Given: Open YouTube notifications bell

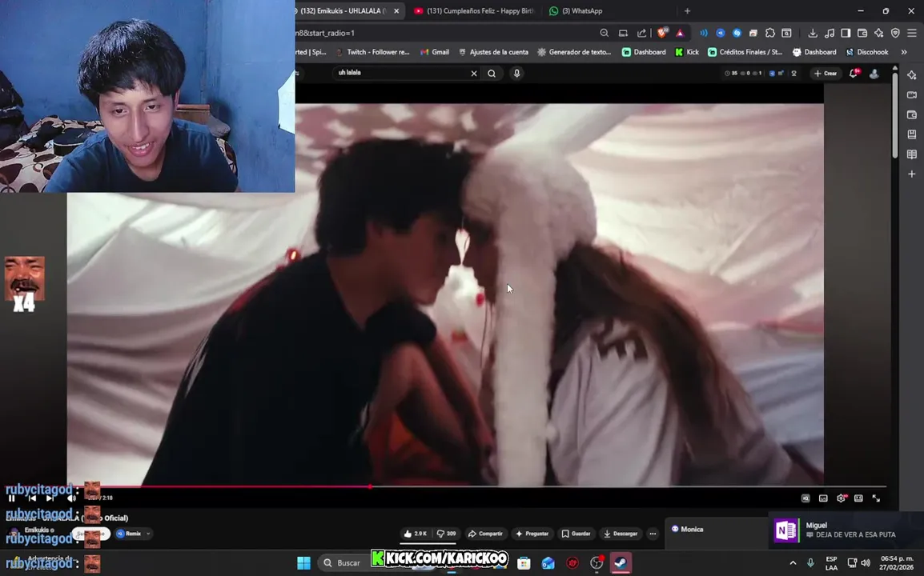Looking at the screenshot, I should point(854,74).
